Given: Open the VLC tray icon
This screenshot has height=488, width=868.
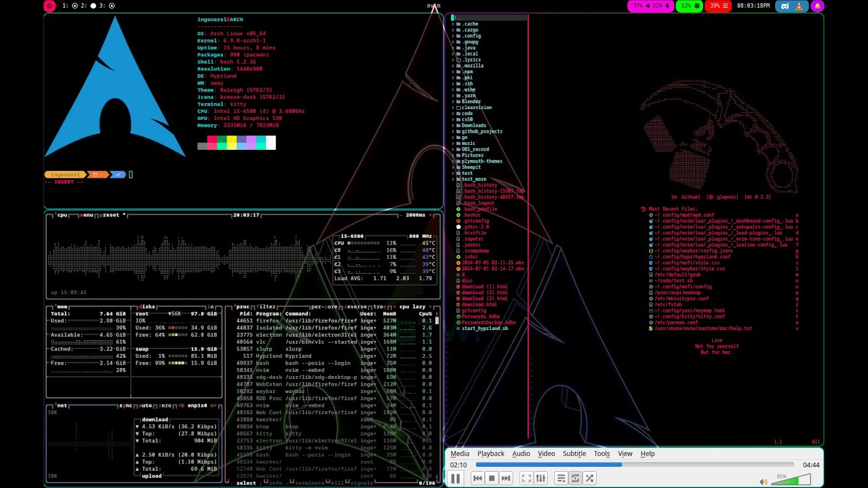Looking at the screenshot, I should (x=799, y=6).
